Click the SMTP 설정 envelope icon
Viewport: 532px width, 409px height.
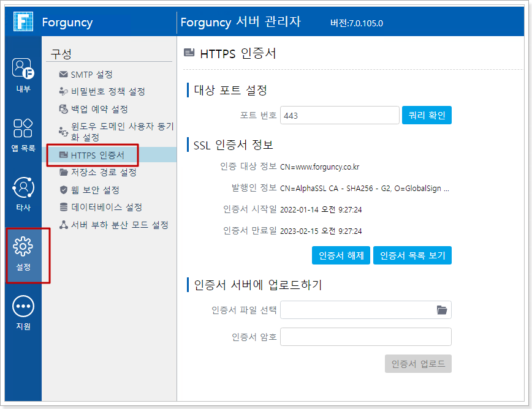63,75
